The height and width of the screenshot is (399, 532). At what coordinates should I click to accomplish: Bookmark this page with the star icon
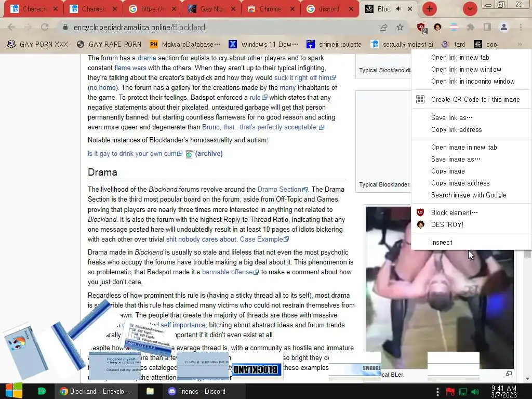pyautogui.click(x=400, y=27)
